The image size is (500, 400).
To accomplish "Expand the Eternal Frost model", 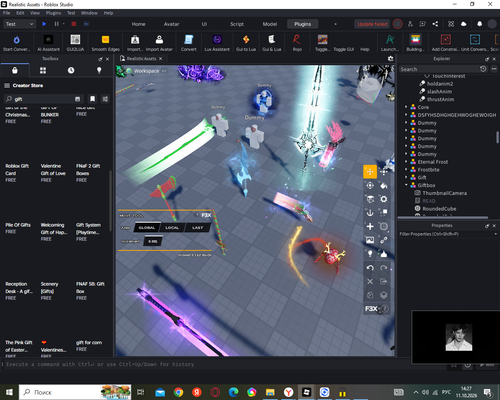I will 406,162.
